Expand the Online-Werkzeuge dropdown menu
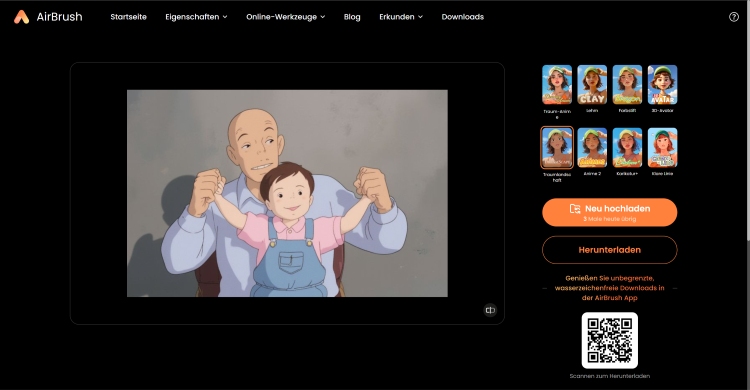Image resolution: width=750 pixels, height=390 pixels. [x=286, y=17]
